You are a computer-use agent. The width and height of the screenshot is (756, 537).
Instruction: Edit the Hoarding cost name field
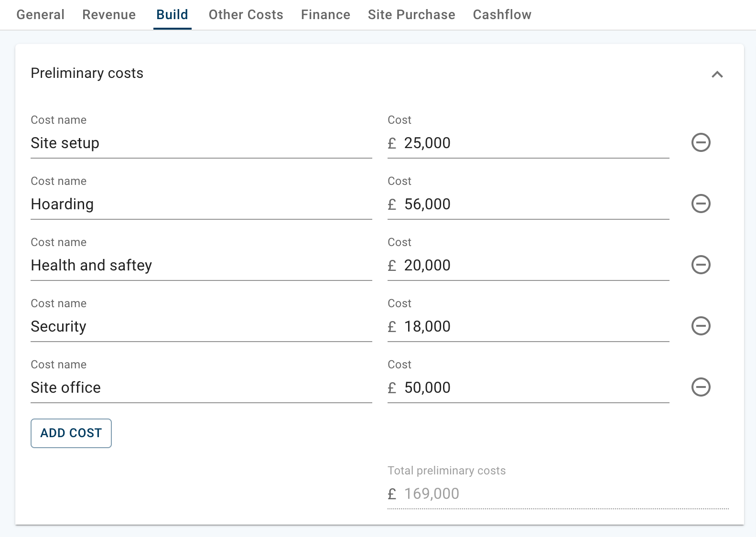pos(201,204)
